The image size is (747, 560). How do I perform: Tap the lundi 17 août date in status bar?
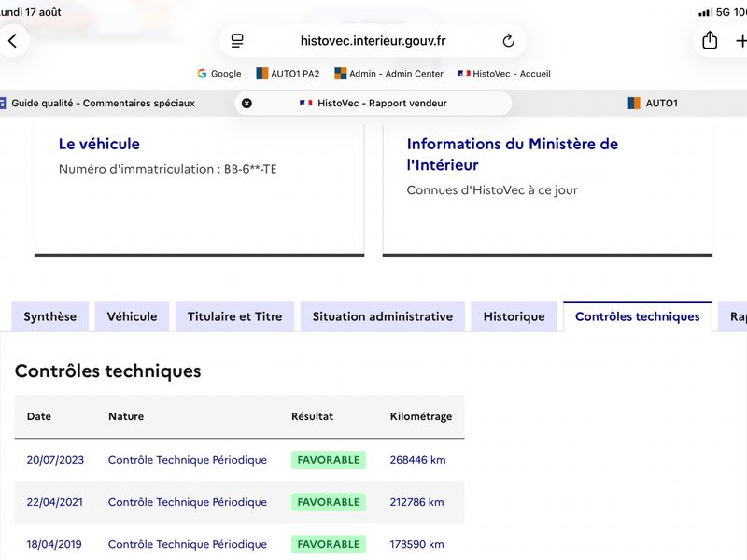point(30,12)
